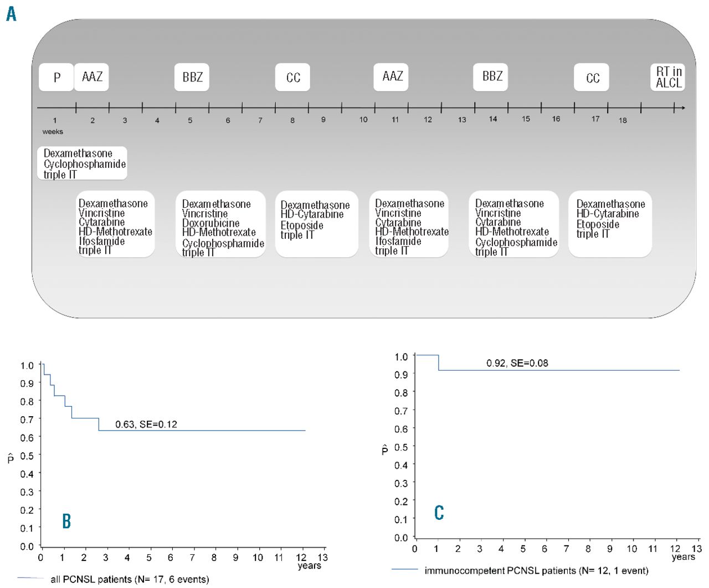Click the panel C label
Image resolution: width=709 pixels, height=588 pixels.
point(439,513)
